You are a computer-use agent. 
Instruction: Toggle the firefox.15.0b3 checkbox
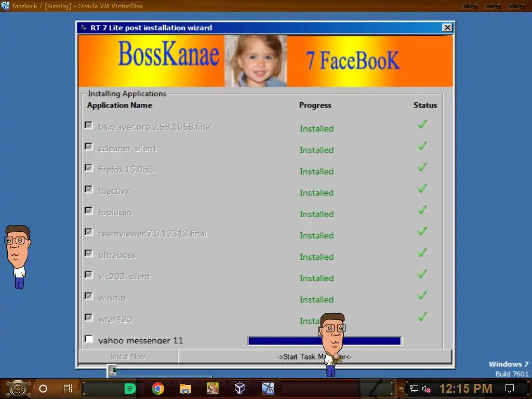89,168
